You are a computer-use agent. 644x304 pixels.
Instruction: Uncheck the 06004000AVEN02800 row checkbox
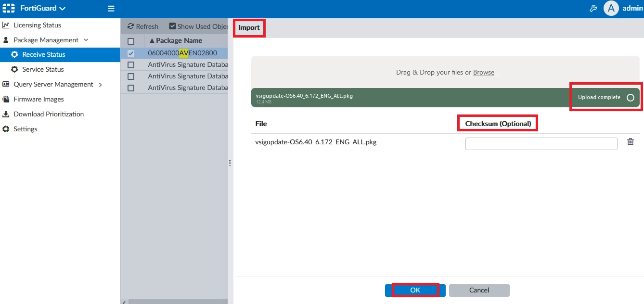131,53
